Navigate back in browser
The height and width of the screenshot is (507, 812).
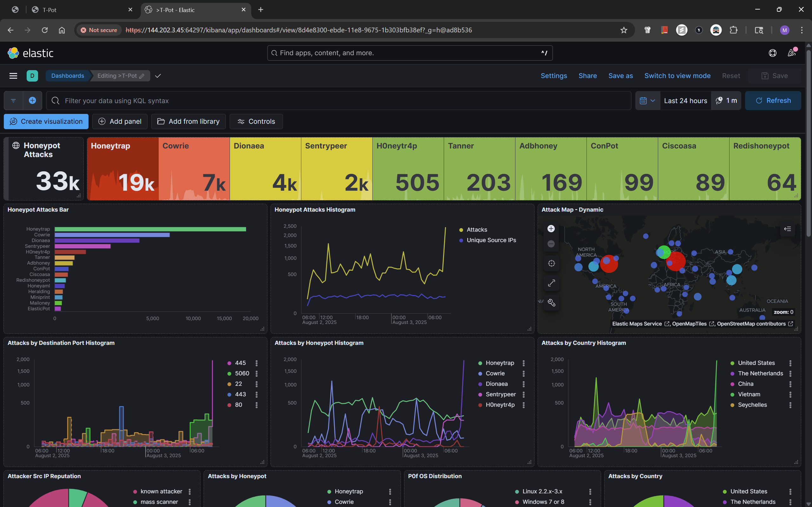tap(10, 30)
